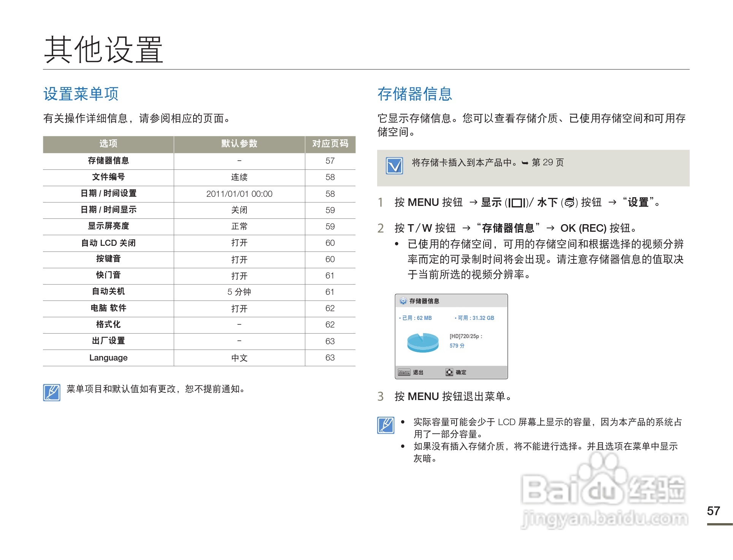Select the 自动关机 row label
Screen dimensions: 733x560
point(108,291)
